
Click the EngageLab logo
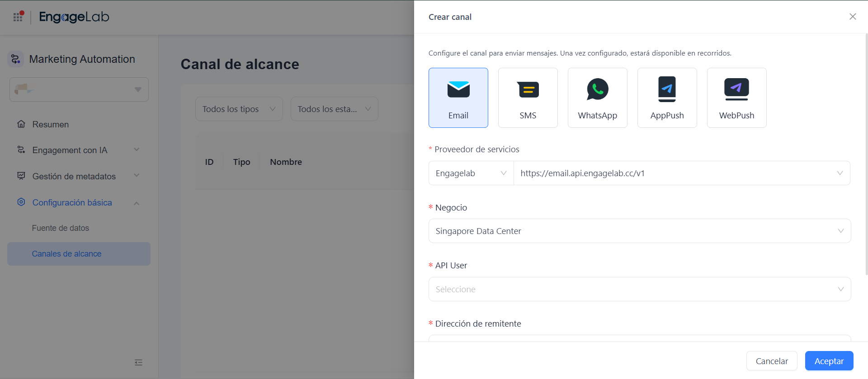(74, 17)
